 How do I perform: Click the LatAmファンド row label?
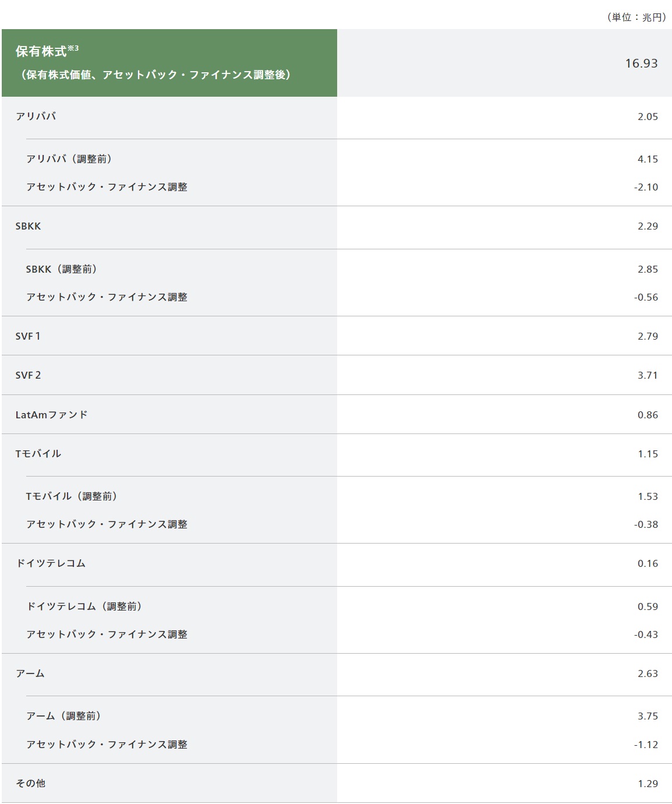(x=51, y=415)
